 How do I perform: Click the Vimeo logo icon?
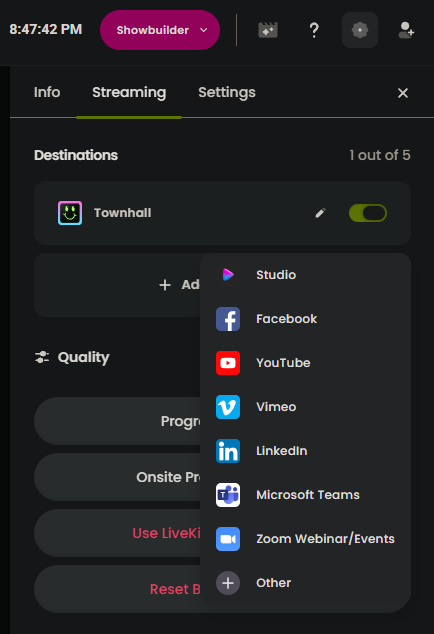click(228, 407)
